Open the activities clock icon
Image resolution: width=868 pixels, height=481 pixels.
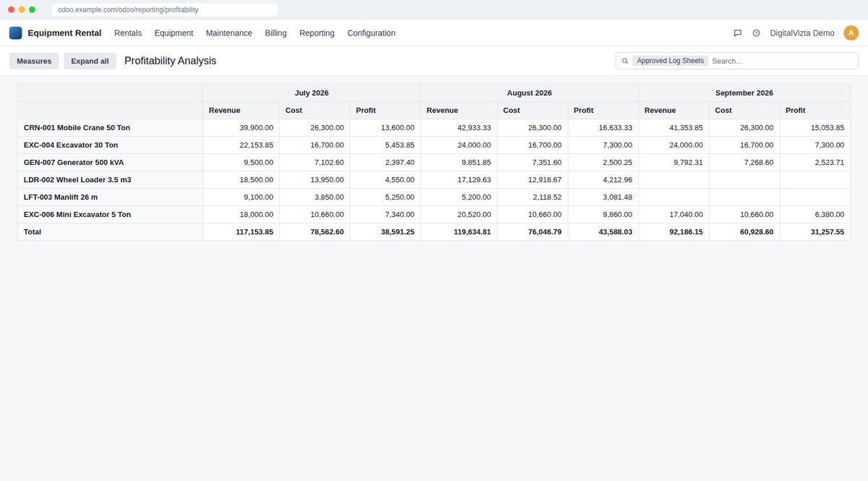757,33
